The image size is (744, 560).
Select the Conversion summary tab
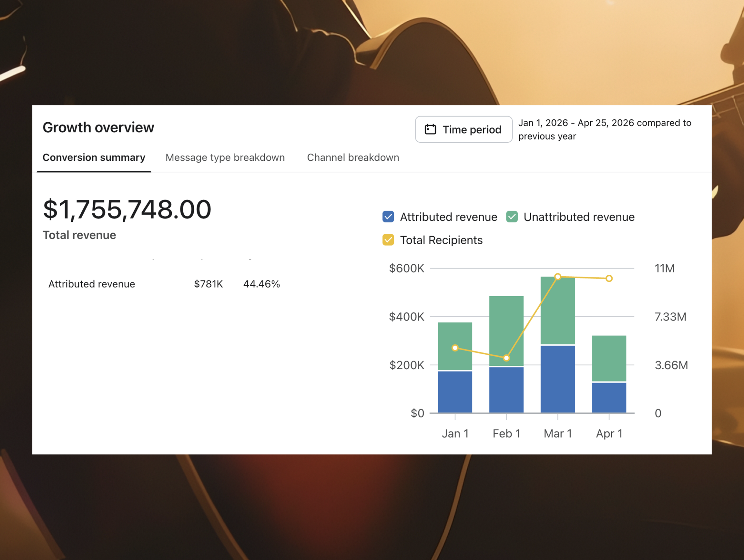[94, 158]
